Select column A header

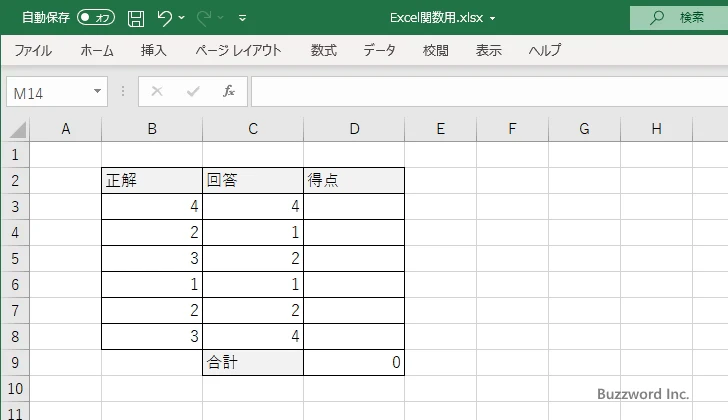tap(65, 129)
